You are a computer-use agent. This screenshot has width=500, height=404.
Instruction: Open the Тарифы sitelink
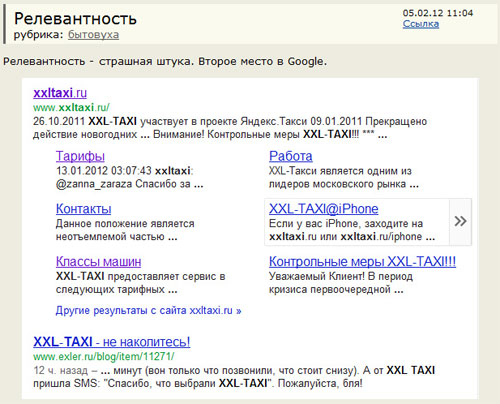[80, 156]
